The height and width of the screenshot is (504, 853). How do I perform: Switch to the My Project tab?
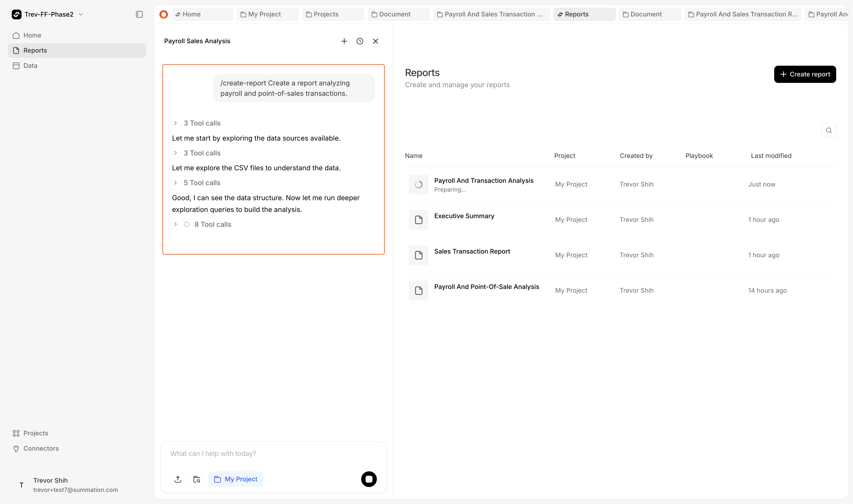tap(268, 14)
